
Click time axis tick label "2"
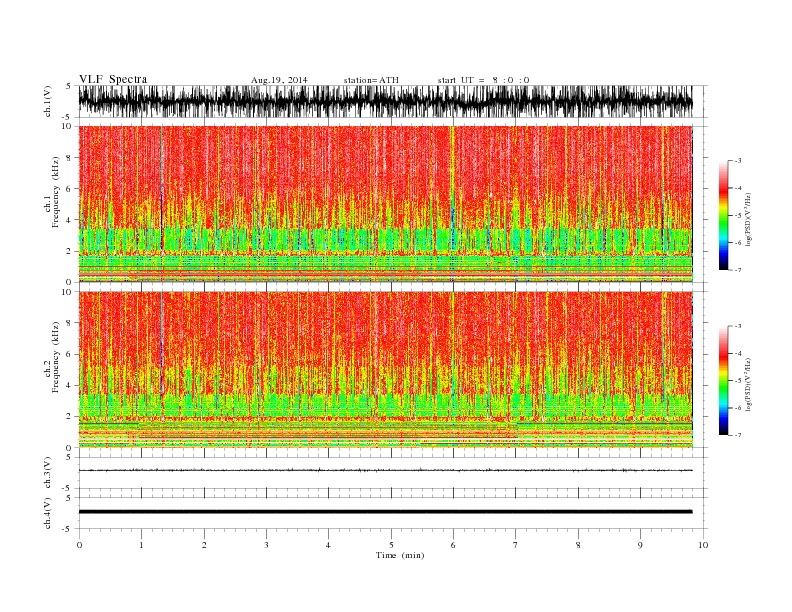tap(204, 545)
